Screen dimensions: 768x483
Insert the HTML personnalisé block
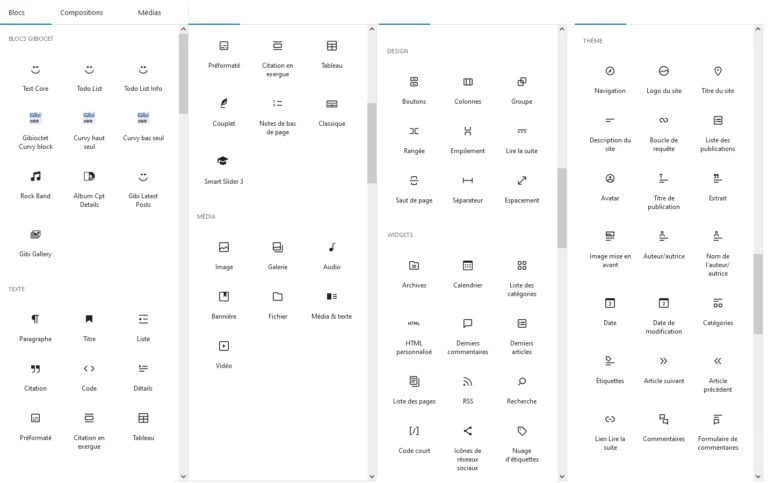click(x=414, y=337)
